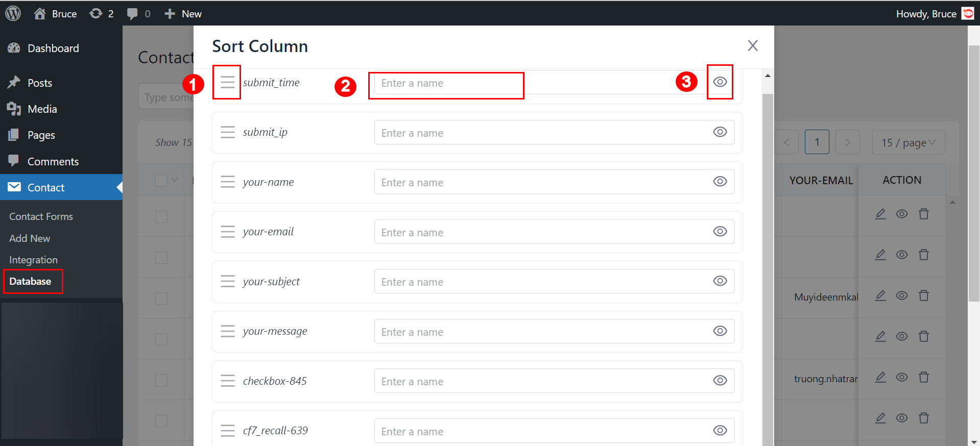Click the Sort Column dialog scrollbar
This screenshot has width=980, height=446.
click(x=768, y=255)
